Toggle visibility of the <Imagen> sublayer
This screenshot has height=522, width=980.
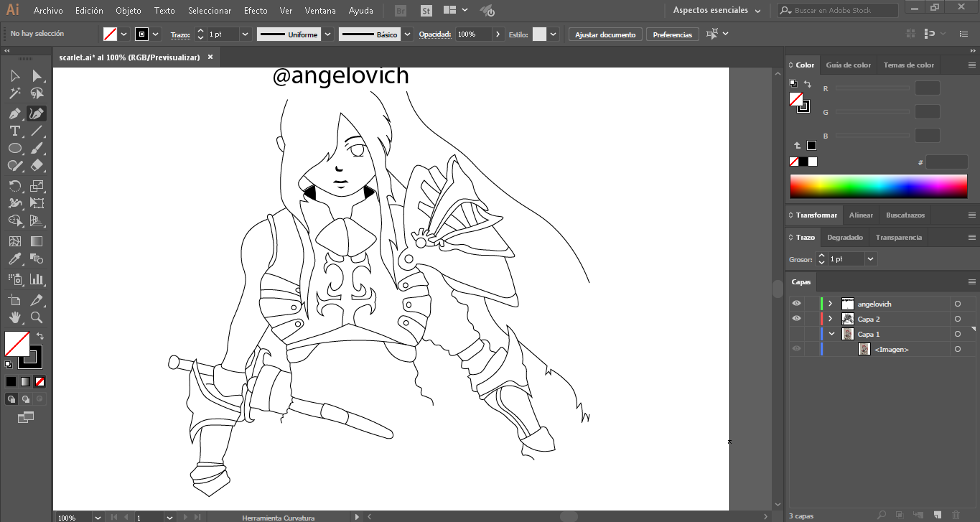pyautogui.click(x=796, y=349)
